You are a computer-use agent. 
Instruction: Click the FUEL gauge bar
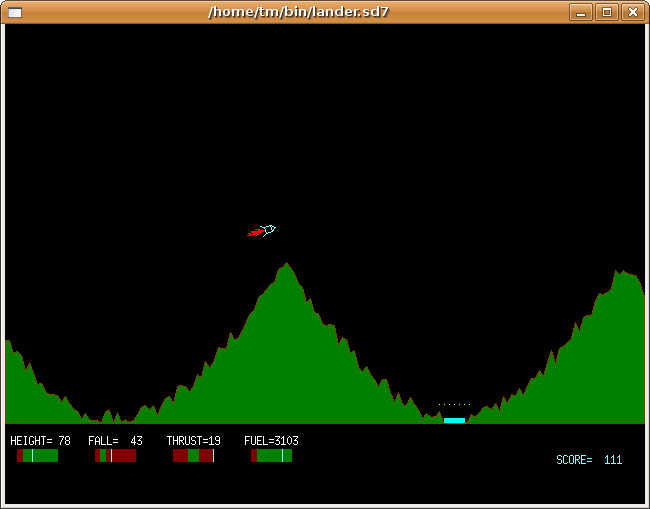pos(272,456)
